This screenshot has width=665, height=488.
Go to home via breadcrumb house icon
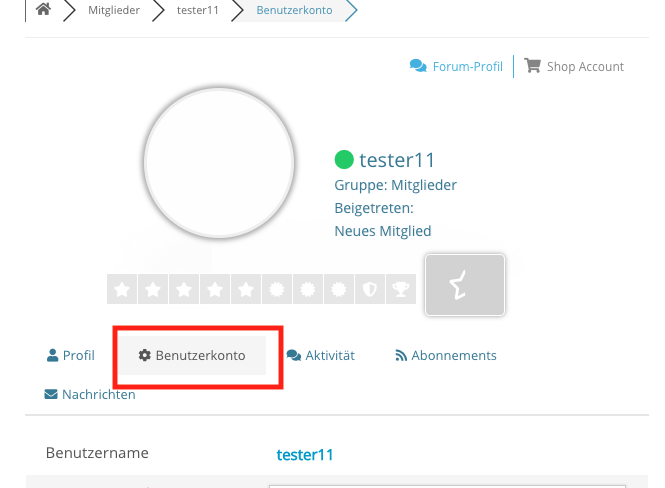(x=43, y=9)
